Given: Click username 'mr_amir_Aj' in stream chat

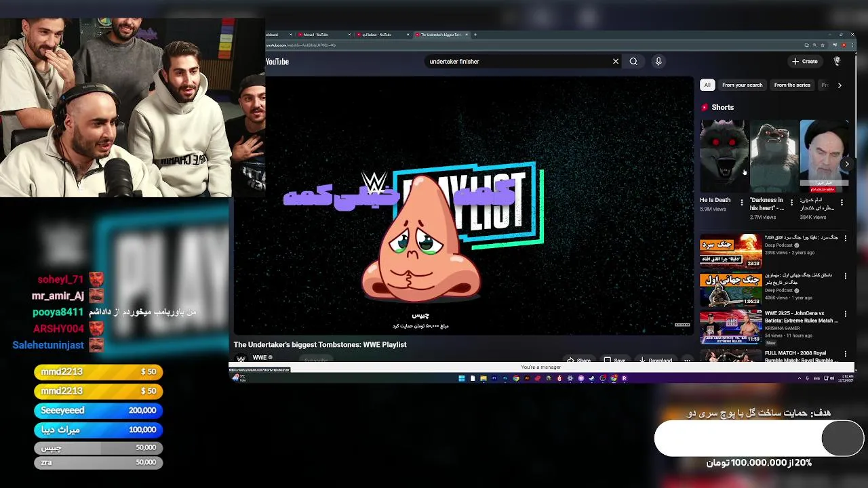Looking at the screenshot, I should [58, 296].
